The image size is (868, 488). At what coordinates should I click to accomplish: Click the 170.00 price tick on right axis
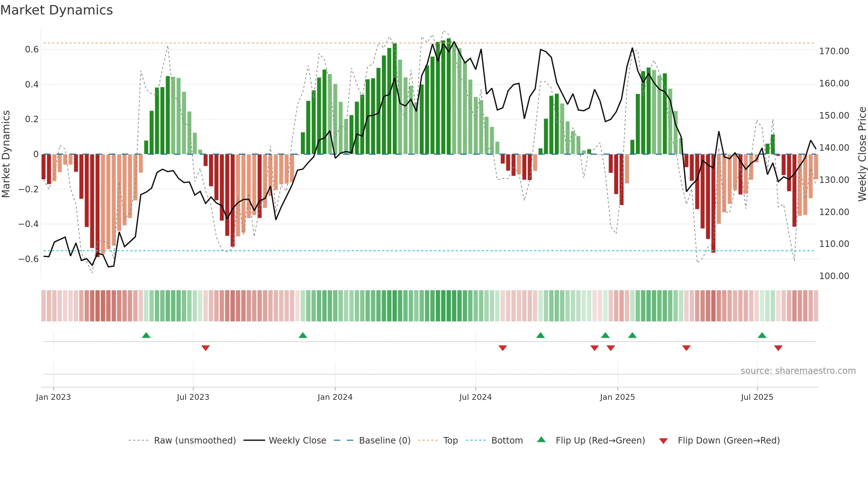pos(834,51)
